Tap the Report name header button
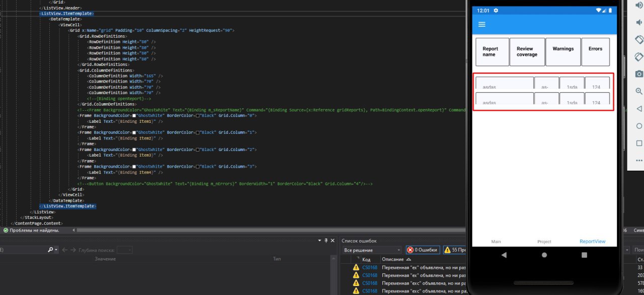 point(493,52)
